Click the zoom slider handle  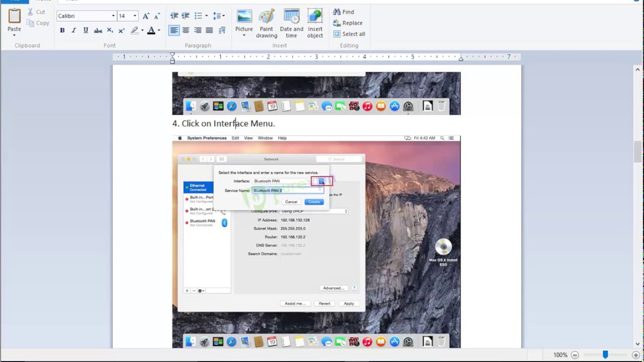pyautogui.click(x=605, y=355)
